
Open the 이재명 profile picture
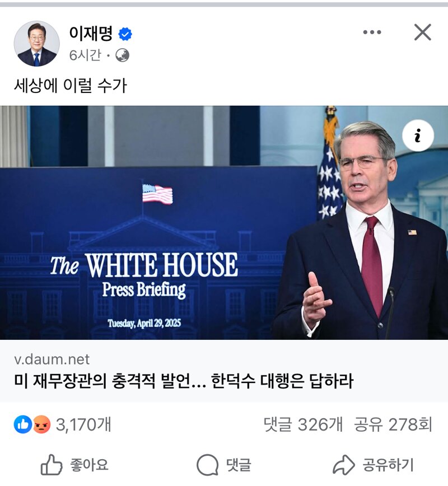[x=36, y=44]
